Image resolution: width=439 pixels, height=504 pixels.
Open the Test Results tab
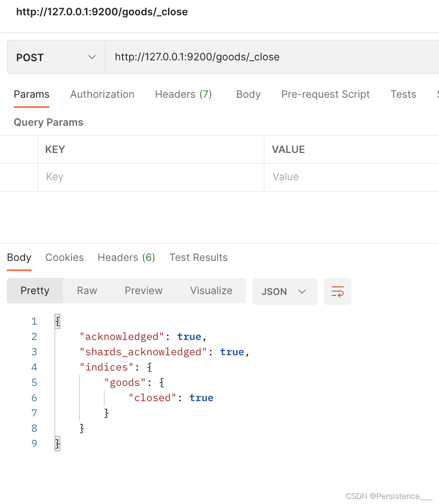click(x=198, y=258)
